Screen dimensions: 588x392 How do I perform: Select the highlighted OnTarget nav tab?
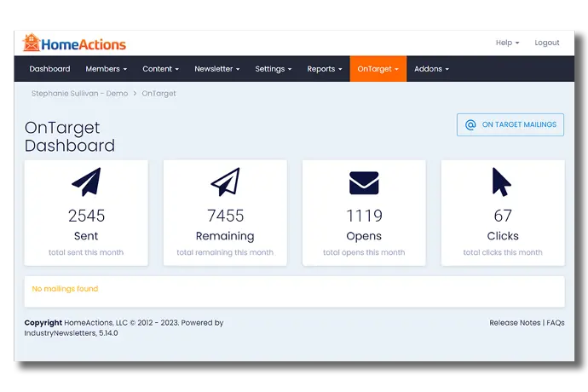tap(378, 69)
